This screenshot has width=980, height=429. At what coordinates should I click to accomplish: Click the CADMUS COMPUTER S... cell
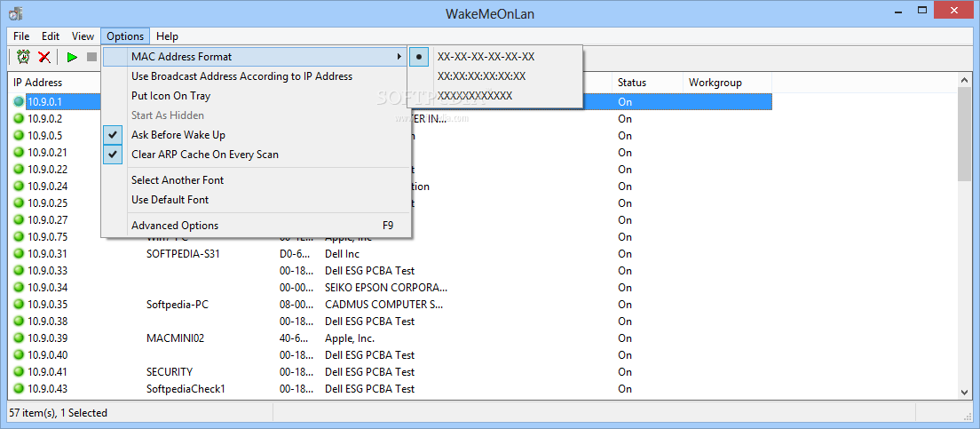click(384, 305)
